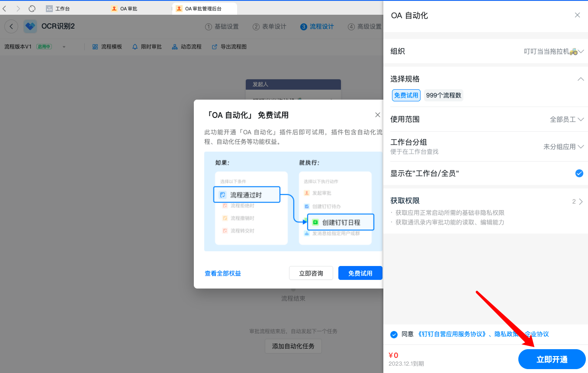
Task: Select the 免费试用 specification option
Action: 406,95
